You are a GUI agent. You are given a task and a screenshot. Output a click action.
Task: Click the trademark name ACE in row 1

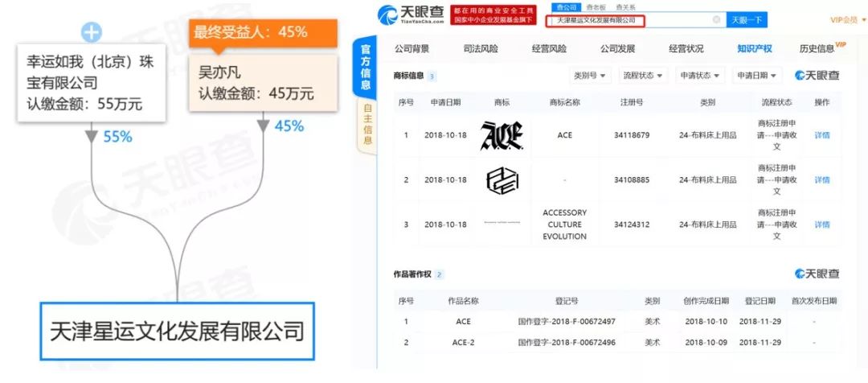click(x=565, y=135)
